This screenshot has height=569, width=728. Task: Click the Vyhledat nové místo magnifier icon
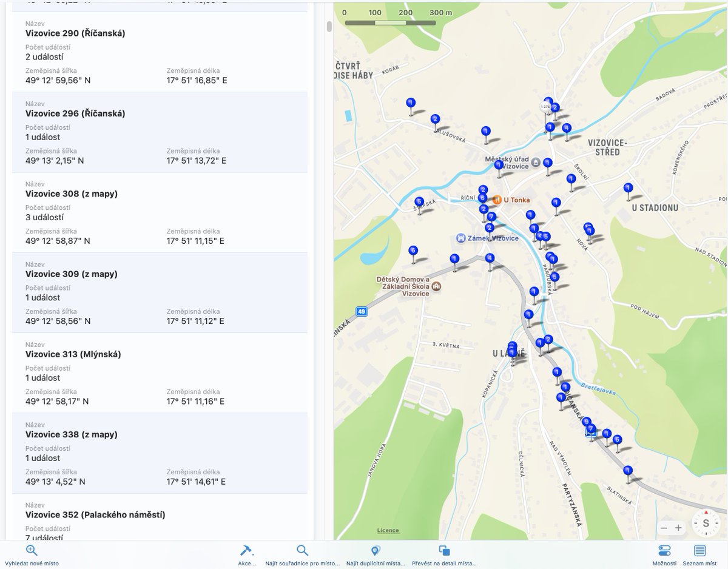pos(32,550)
